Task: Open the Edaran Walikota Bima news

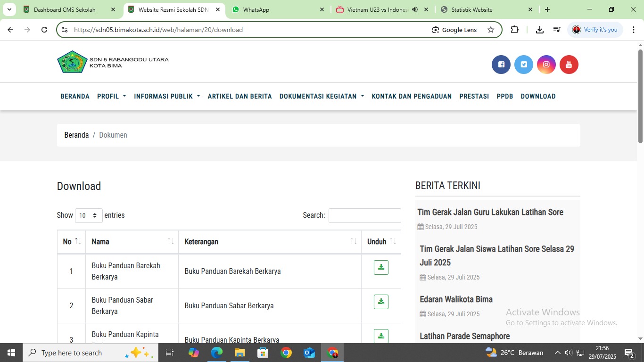Action: [456, 299]
